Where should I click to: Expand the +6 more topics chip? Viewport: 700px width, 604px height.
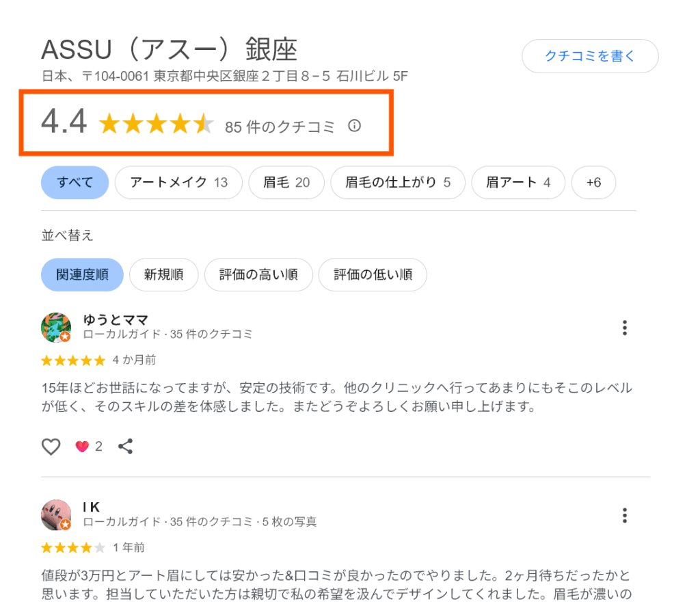click(593, 183)
